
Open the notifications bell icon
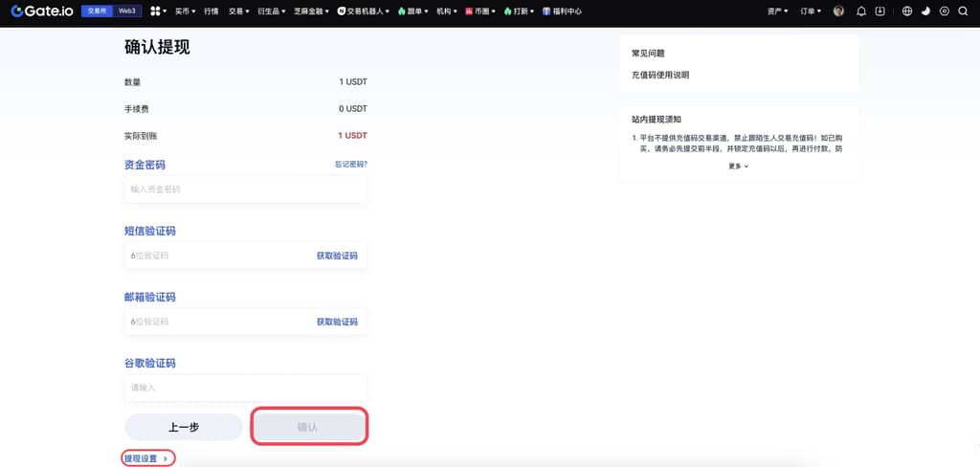pyautogui.click(x=861, y=11)
